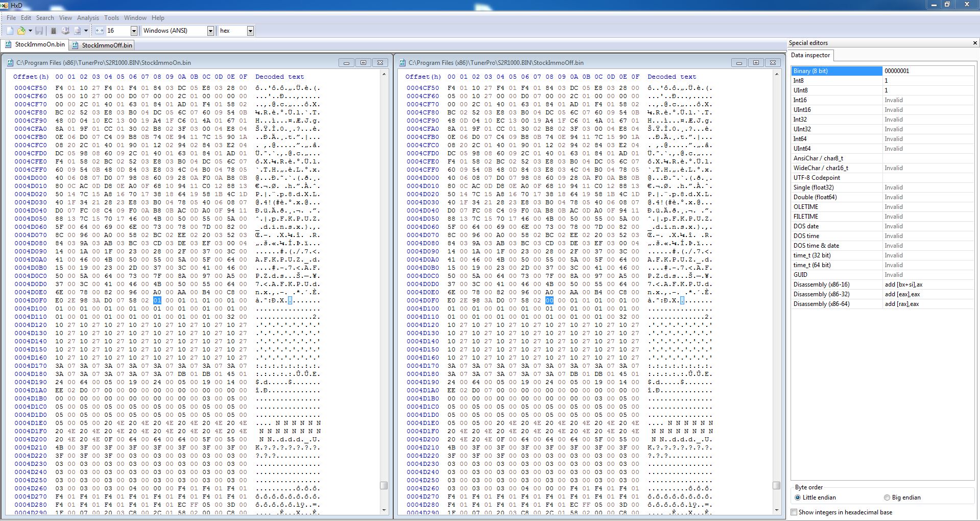Click the GUID row label
The width and height of the screenshot is (980, 521).
point(800,275)
